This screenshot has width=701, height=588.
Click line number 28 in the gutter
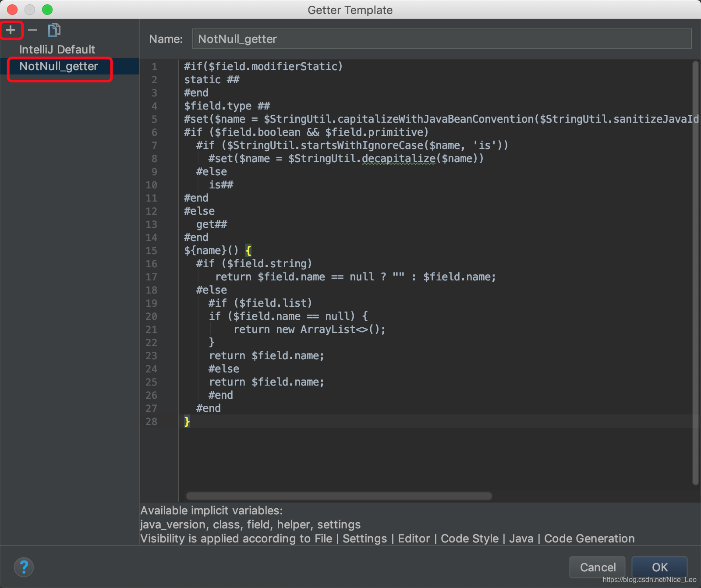(152, 422)
